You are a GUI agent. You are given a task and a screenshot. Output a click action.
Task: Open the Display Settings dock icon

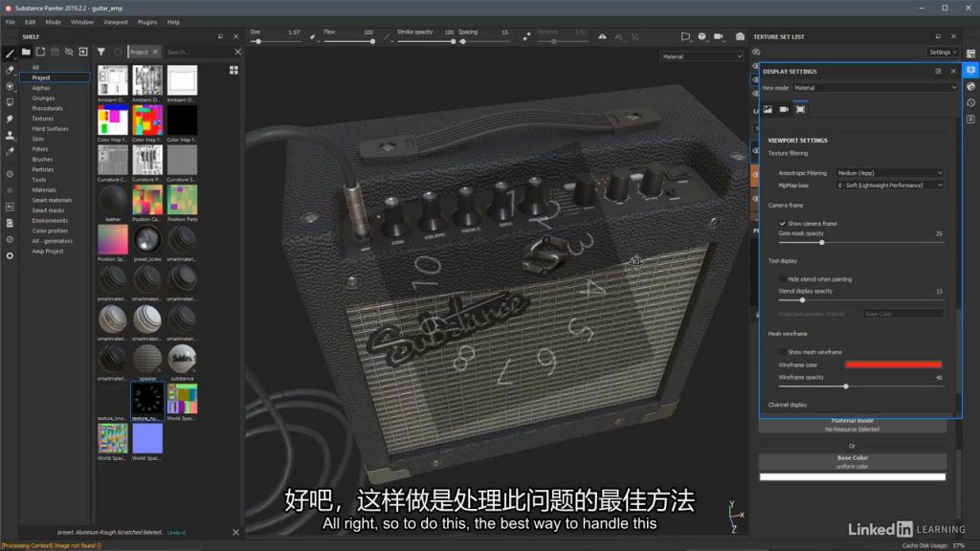click(970, 70)
